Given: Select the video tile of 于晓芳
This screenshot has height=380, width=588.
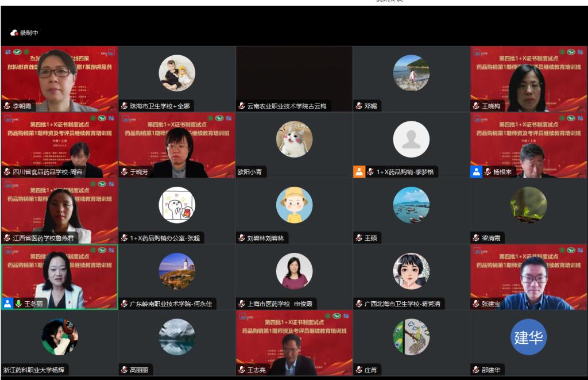Looking at the screenshot, I should (x=177, y=145).
